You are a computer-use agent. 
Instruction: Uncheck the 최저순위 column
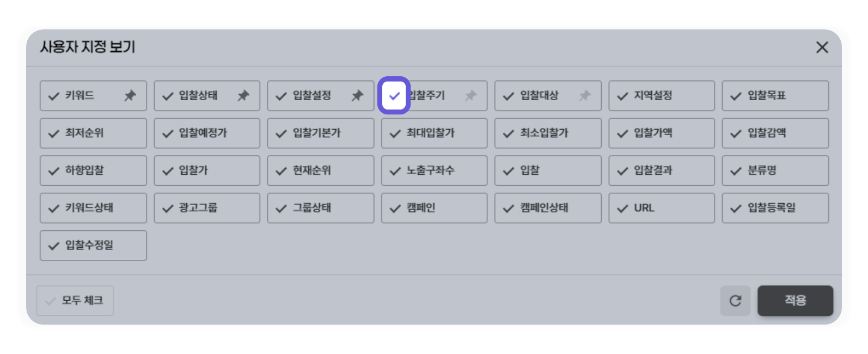pos(93,133)
